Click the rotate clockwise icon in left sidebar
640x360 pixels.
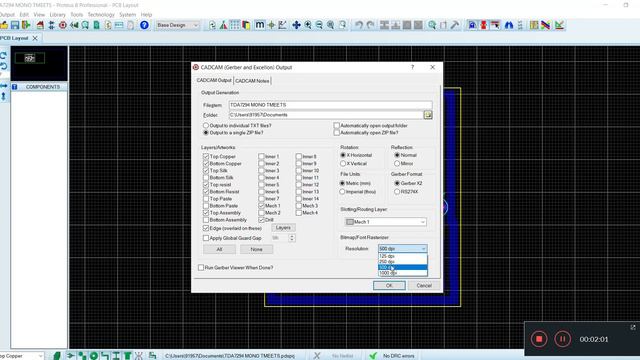[x=4, y=56]
